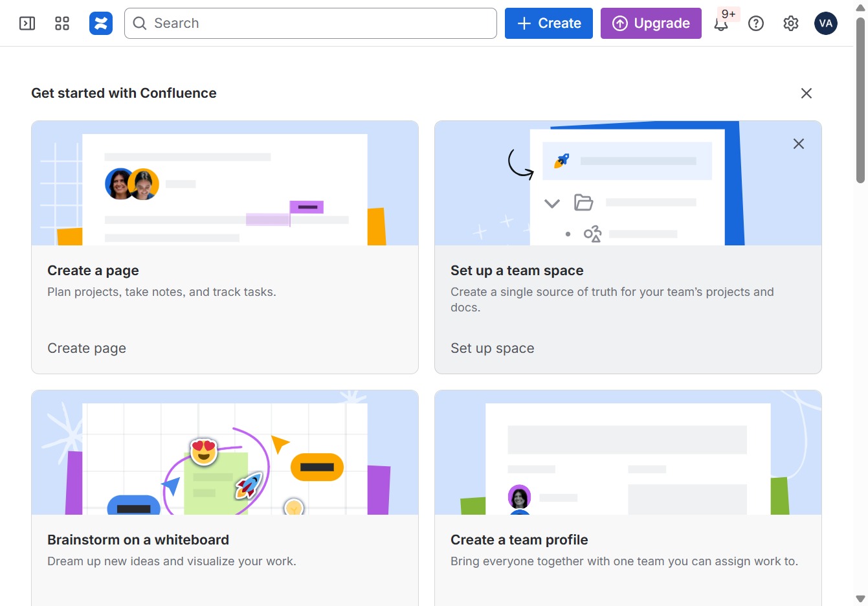The height and width of the screenshot is (606, 868).
Task: Open the Create a page card illustration
Action: click(225, 183)
